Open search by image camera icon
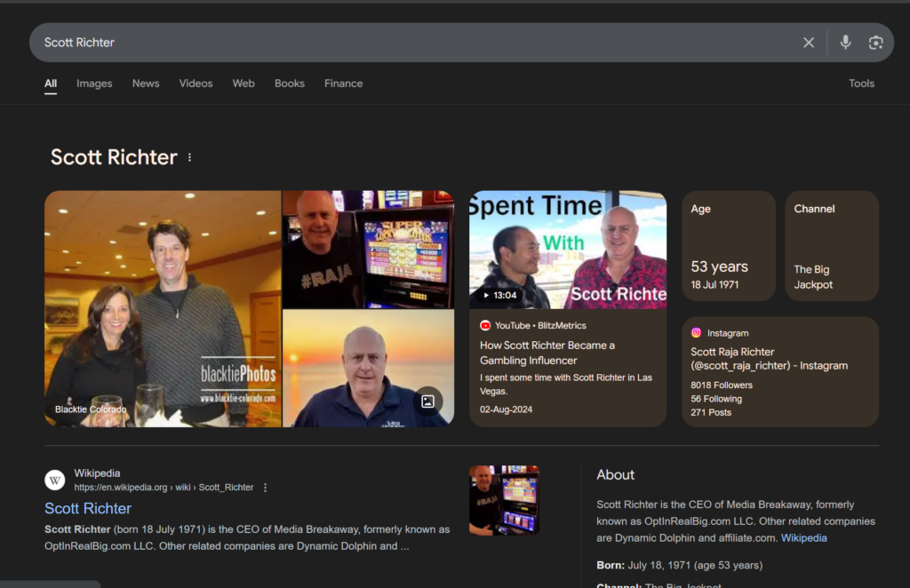The width and height of the screenshot is (910, 588). click(x=875, y=43)
